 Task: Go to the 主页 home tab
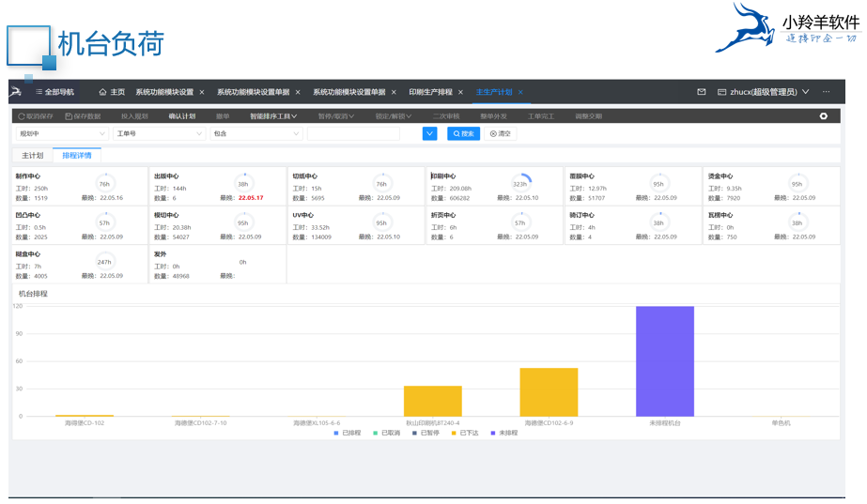pyautogui.click(x=112, y=92)
